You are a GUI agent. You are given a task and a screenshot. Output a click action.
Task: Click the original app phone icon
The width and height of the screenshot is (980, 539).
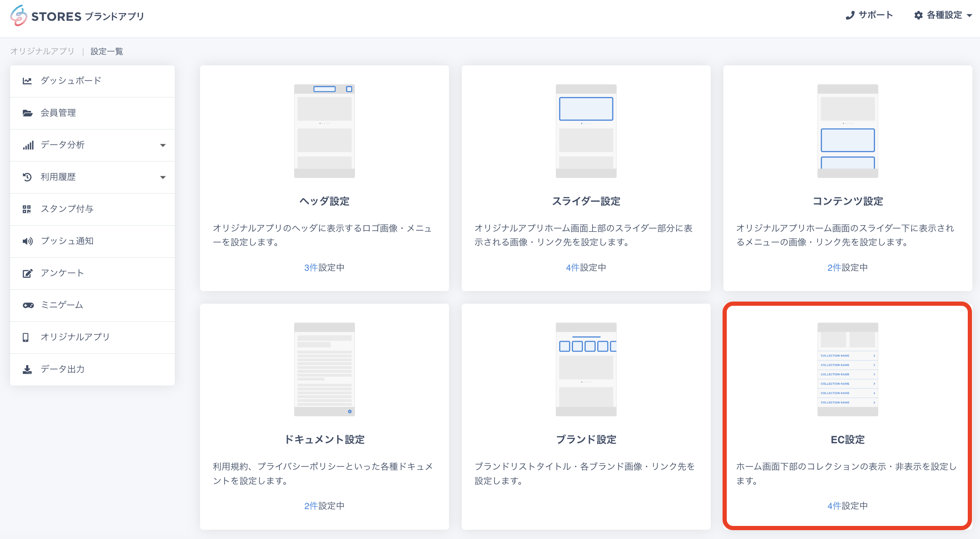click(26, 337)
